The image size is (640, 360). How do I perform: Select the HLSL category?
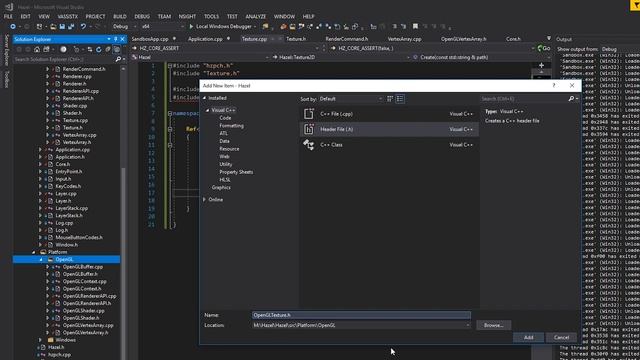(x=225, y=180)
